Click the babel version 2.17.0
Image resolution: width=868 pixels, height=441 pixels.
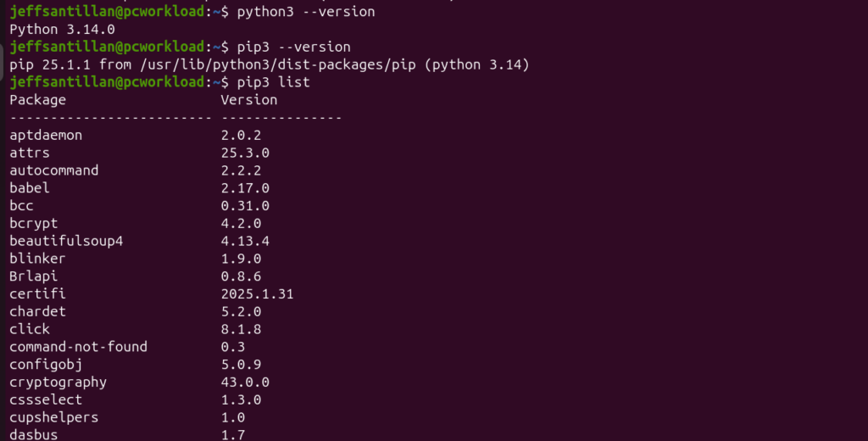(x=245, y=188)
